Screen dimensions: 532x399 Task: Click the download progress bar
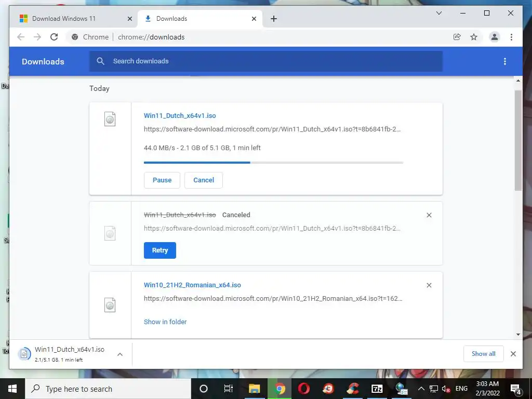coord(273,163)
